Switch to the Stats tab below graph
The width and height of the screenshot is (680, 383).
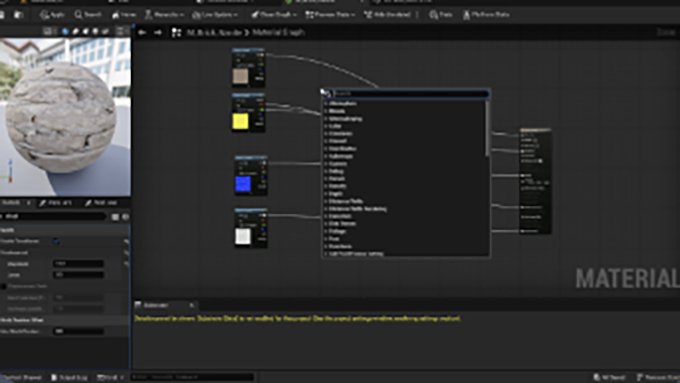click(156, 305)
